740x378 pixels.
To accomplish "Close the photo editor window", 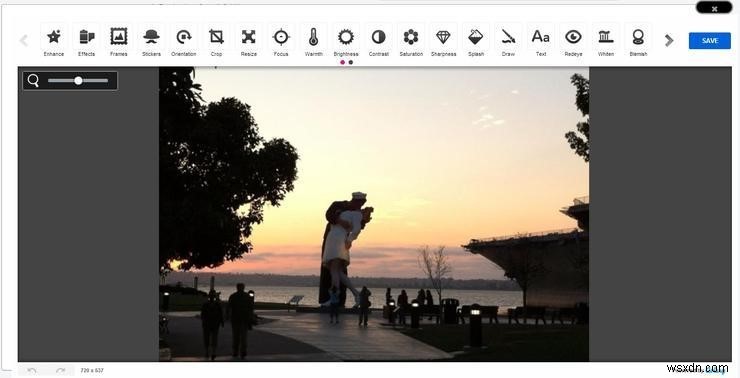I will tap(714, 8).
